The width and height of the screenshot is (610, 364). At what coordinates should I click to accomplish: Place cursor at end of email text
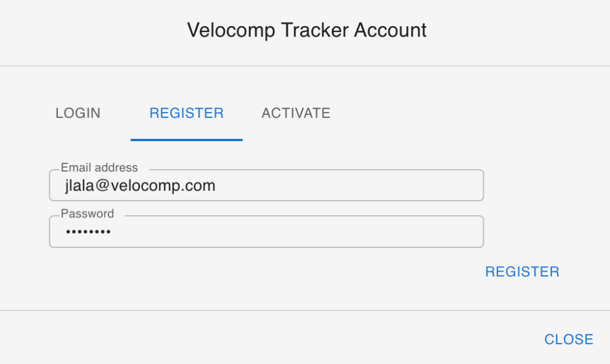[x=216, y=186]
